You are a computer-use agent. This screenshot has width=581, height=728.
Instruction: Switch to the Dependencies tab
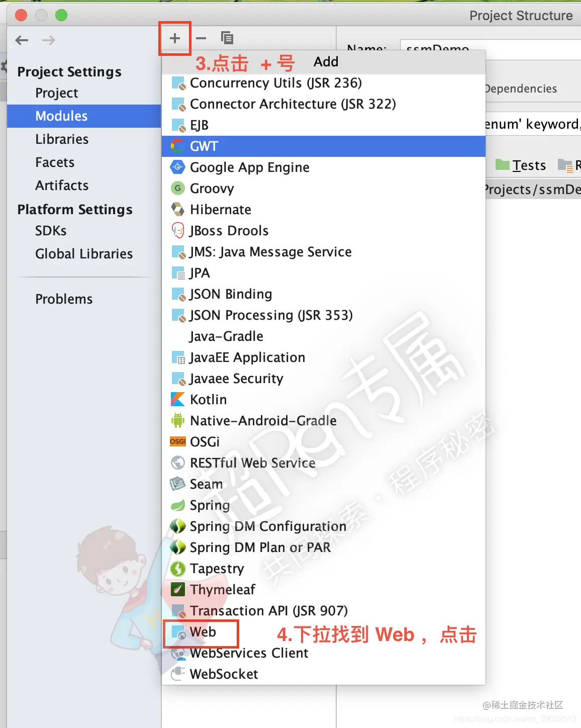(521, 89)
